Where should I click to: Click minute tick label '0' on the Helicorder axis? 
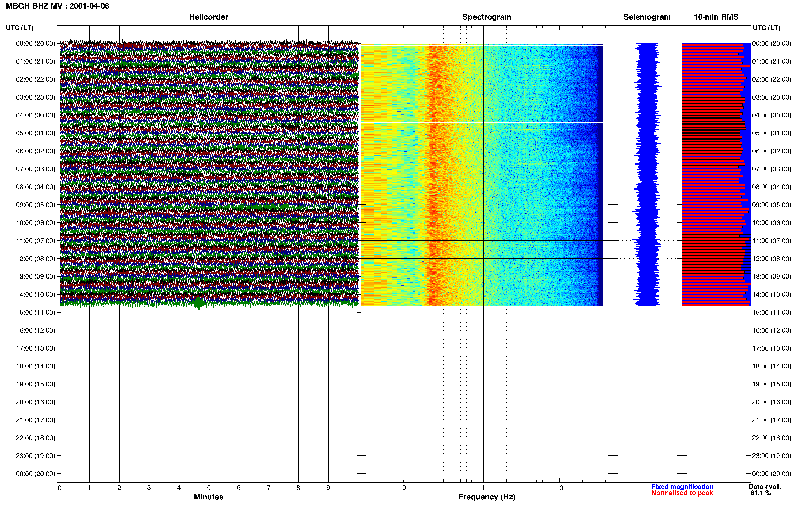59,487
